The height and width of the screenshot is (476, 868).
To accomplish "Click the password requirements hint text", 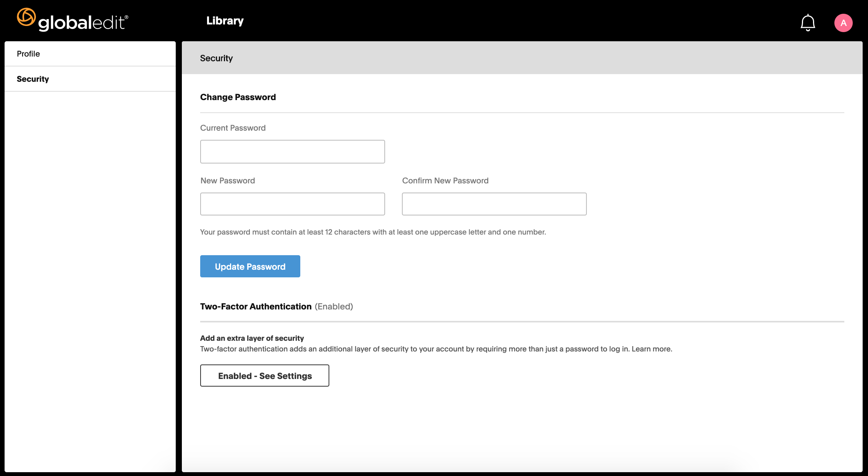I will (x=373, y=232).
